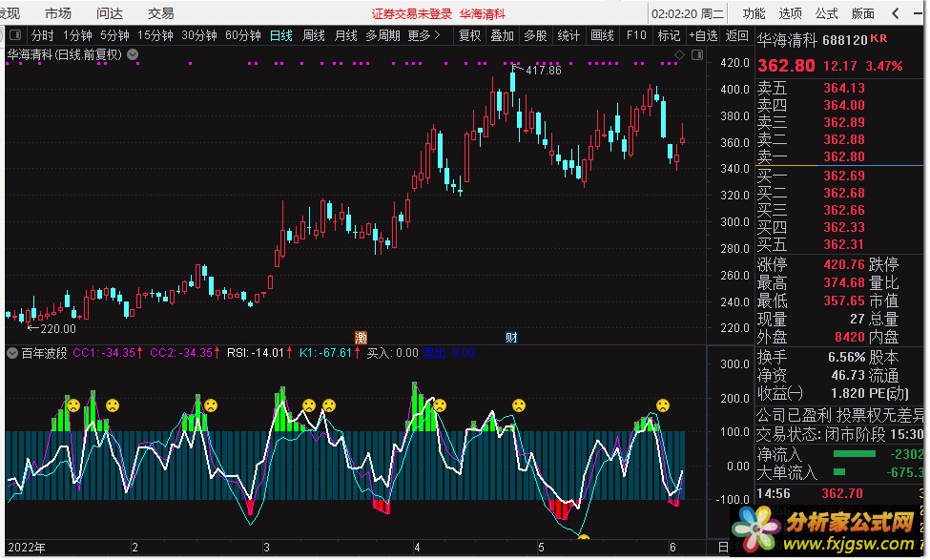Click the KR tag beside stock code
Viewport: 930px width, 560px height.
[x=879, y=38]
